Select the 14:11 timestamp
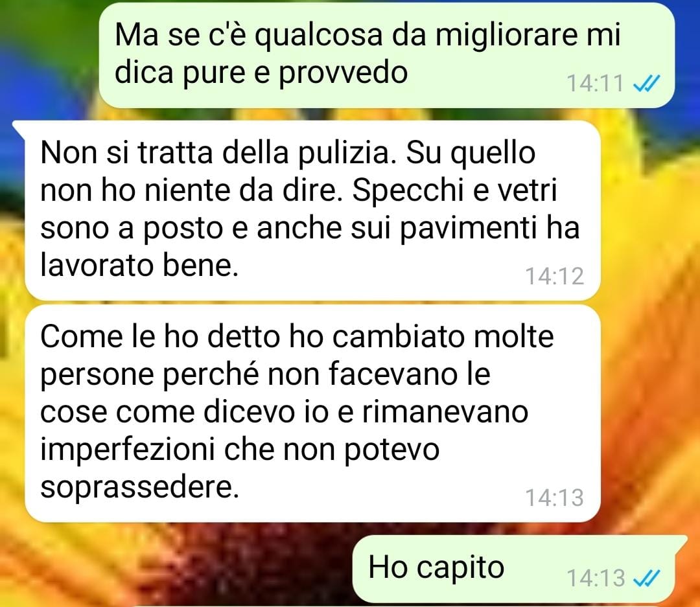This screenshot has width=700, height=607. click(595, 84)
